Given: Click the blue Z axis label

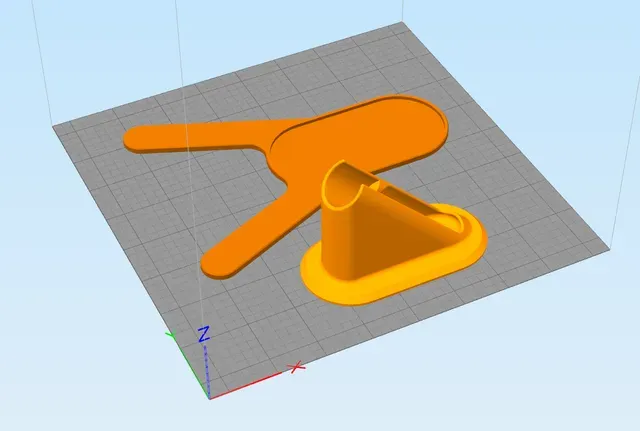Looking at the screenshot, I should point(204,334).
